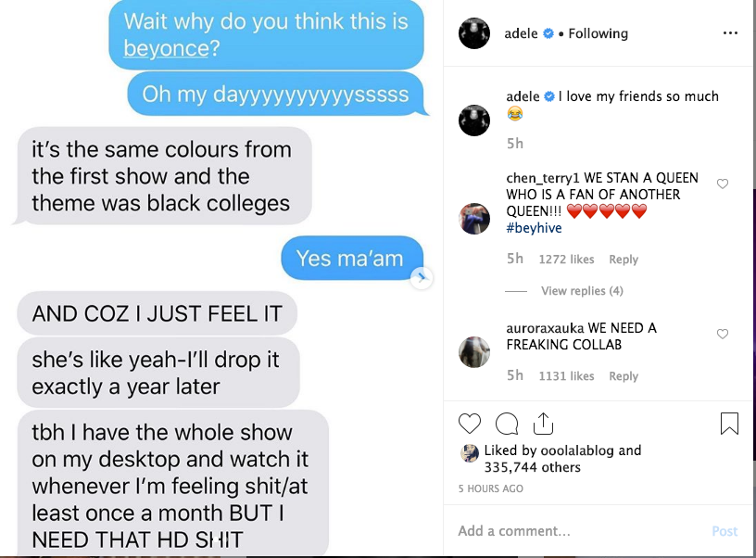Screen dimensions: 756x558
Task: Like auroraxauka's comment with the small heart
Action: pyautogui.click(x=723, y=334)
